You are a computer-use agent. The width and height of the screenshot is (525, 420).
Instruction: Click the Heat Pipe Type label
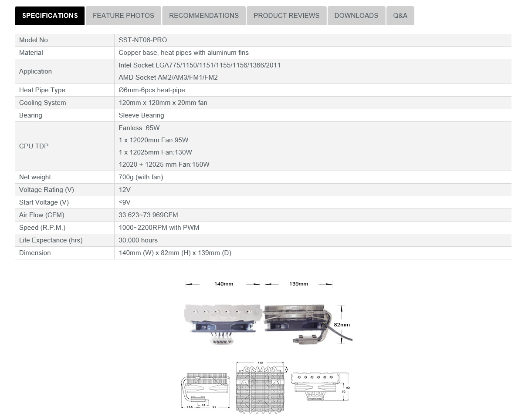tap(42, 90)
